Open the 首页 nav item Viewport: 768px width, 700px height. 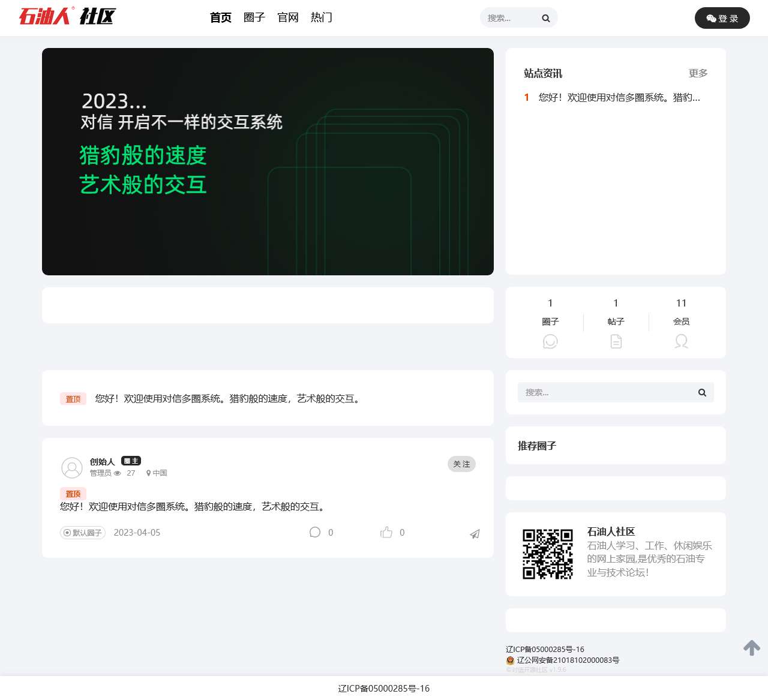coord(221,17)
